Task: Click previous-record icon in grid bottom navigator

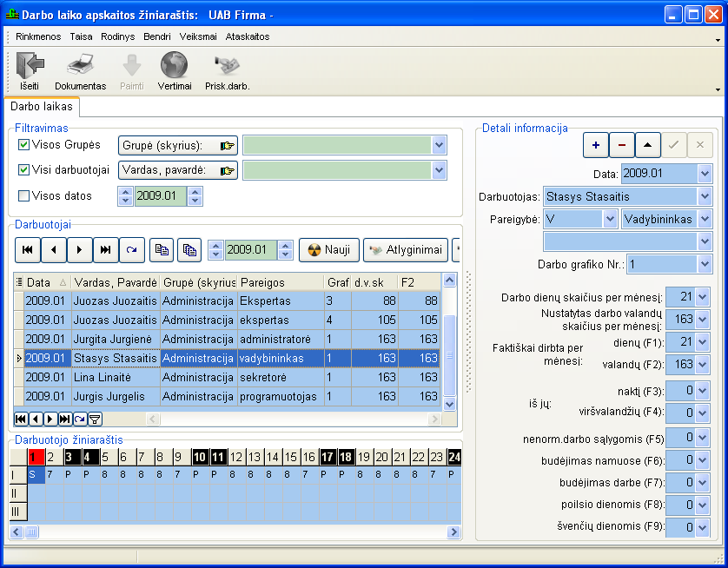Action: point(36,419)
